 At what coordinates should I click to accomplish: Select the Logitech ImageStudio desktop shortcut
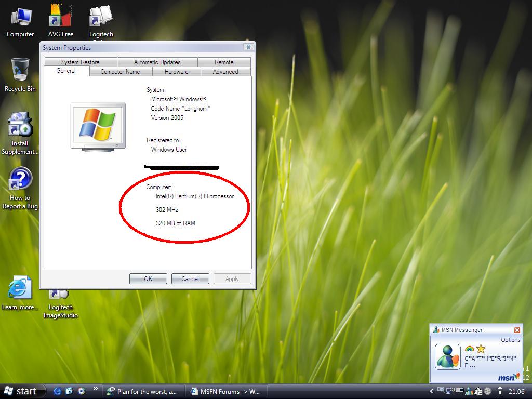pos(60,303)
